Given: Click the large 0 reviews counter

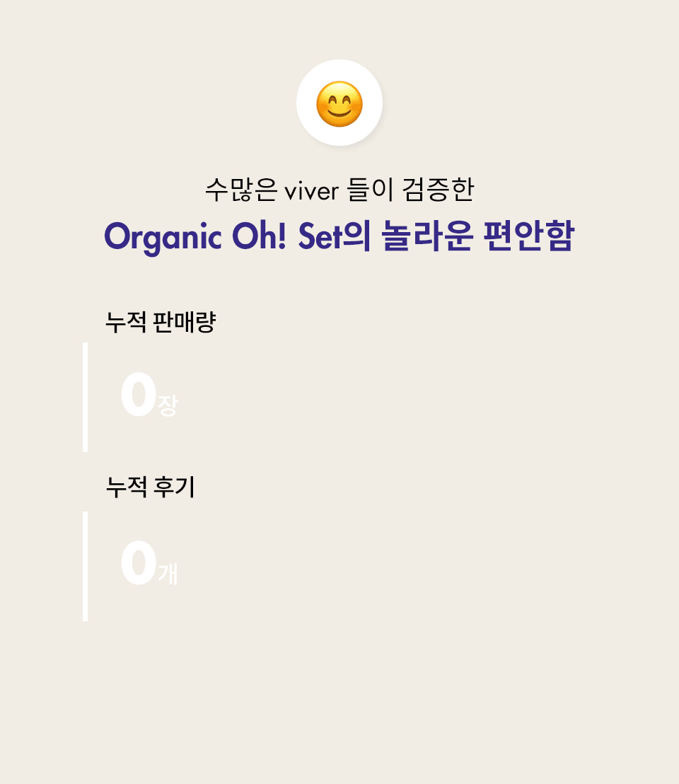Looking at the screenshot, I should click(139, 563).
